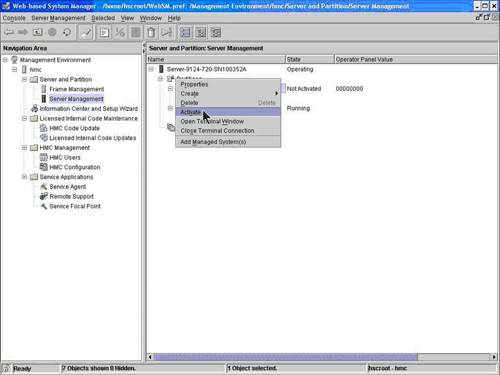Choose Close Terminal Connection

pyautogui.click(x=228, y=131)
